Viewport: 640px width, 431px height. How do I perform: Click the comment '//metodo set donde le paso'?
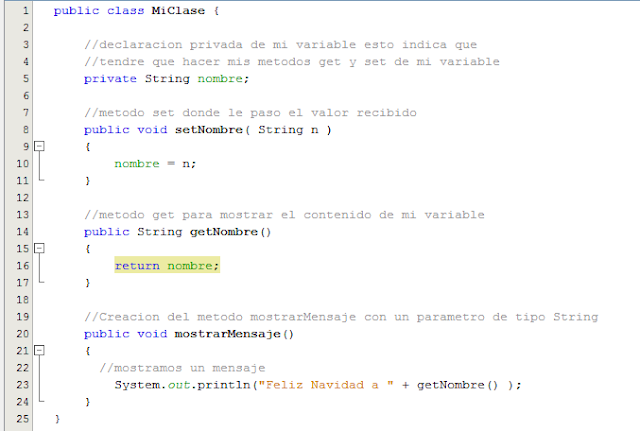point(250,113)
